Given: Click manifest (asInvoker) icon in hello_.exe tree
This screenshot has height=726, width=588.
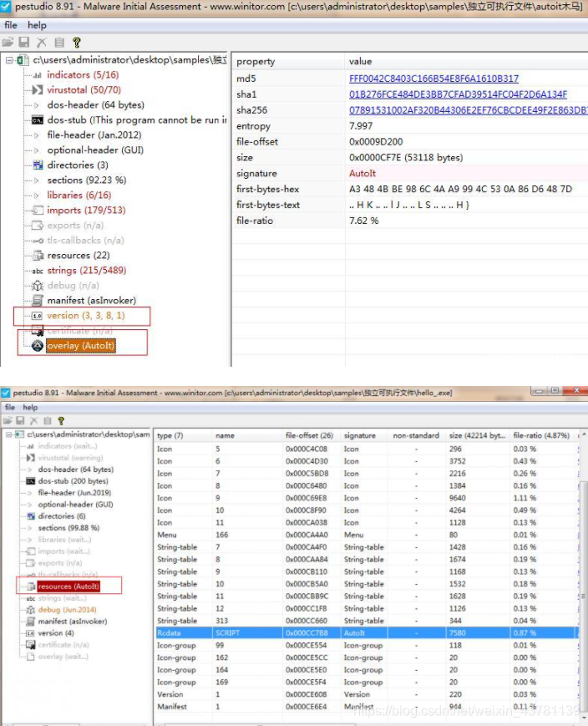Looking at the screenshot, I should pos(31,622).
